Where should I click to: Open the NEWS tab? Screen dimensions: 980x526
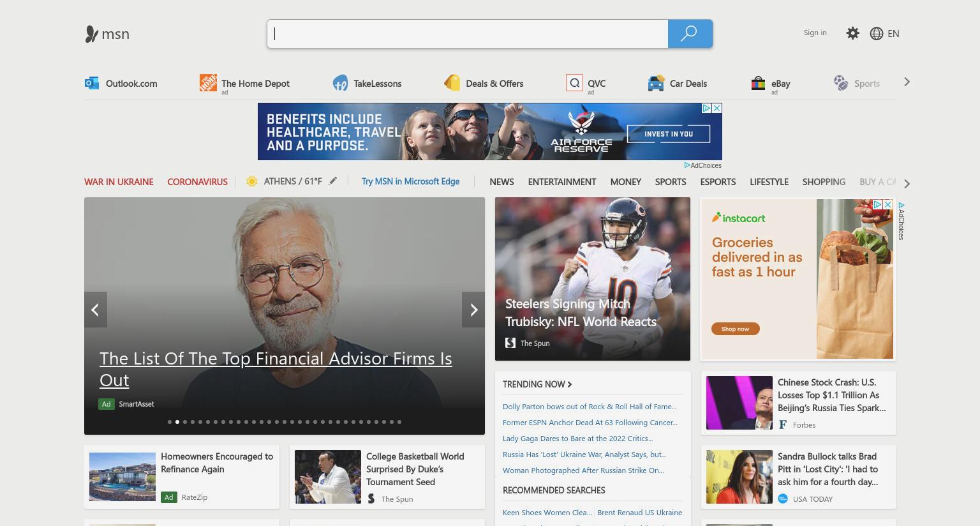click(501, 182)
